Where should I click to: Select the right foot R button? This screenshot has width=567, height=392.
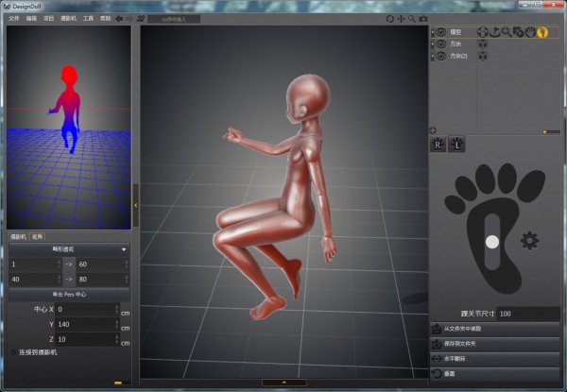(438, 145)
